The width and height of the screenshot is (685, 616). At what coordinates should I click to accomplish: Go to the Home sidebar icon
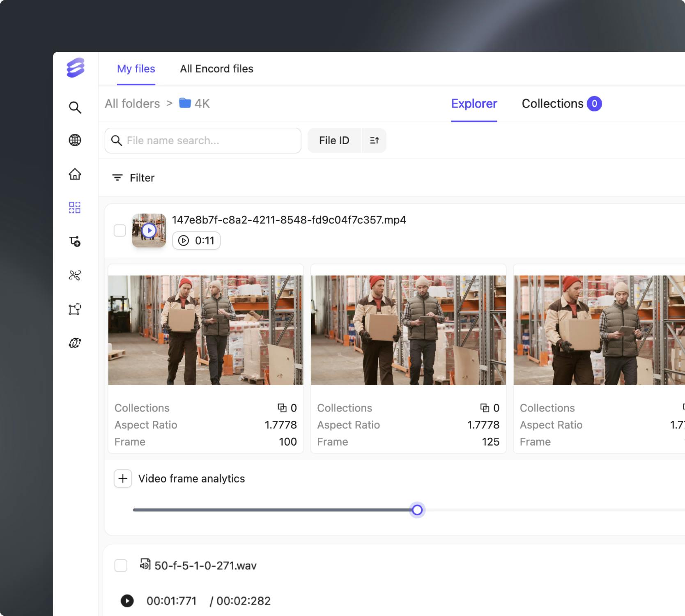tap(75, 174)
